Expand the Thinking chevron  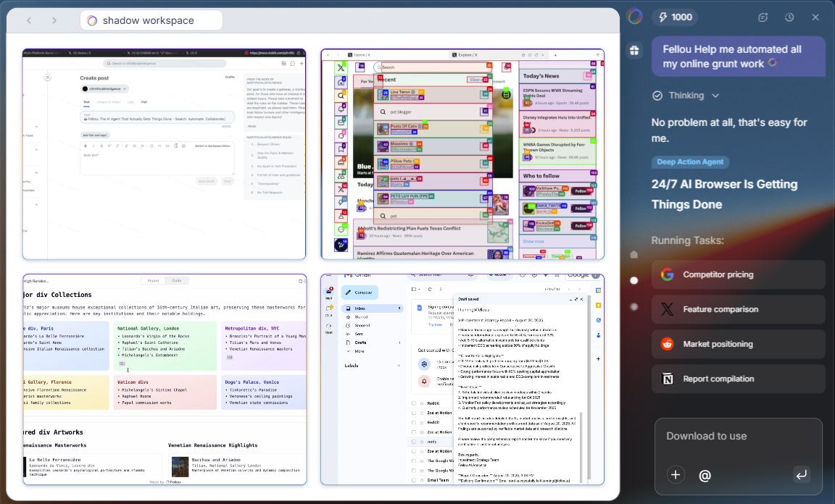[715, 96]
